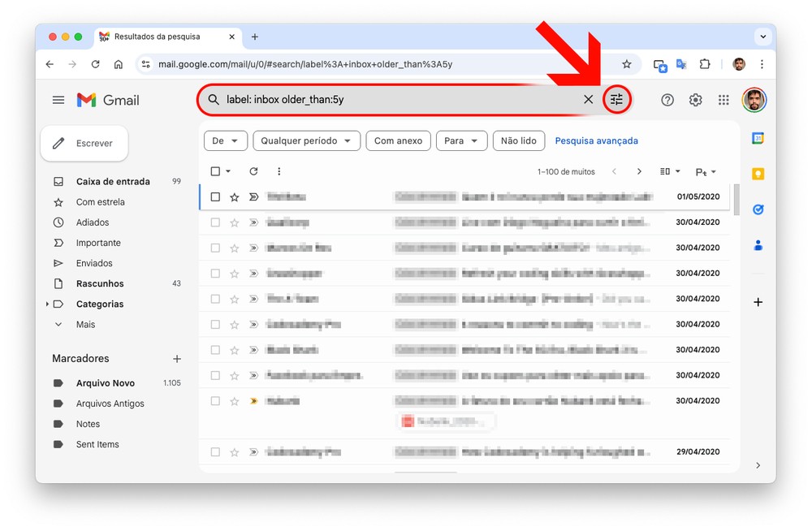
Task: Clear the search with the X icon
Action: pos(588,100)
